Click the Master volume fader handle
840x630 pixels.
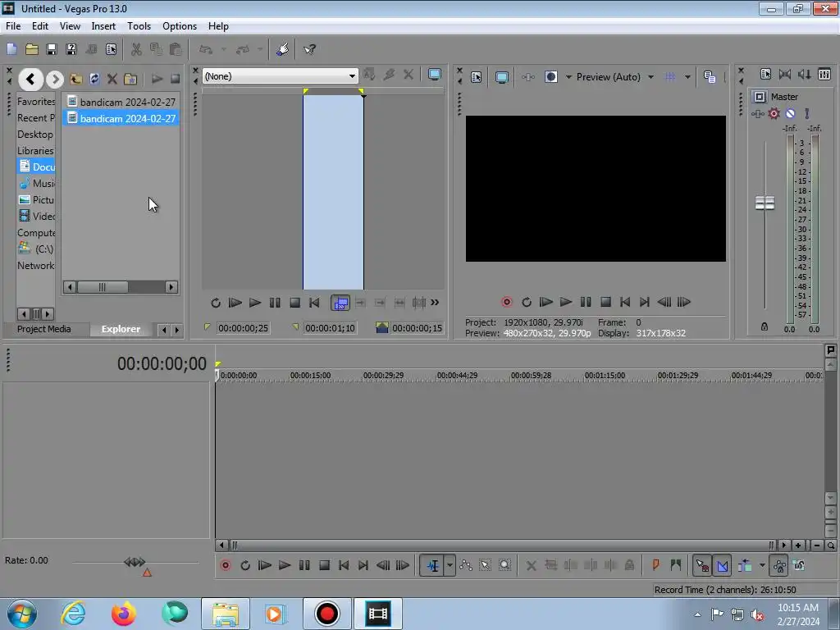[765, 203]
